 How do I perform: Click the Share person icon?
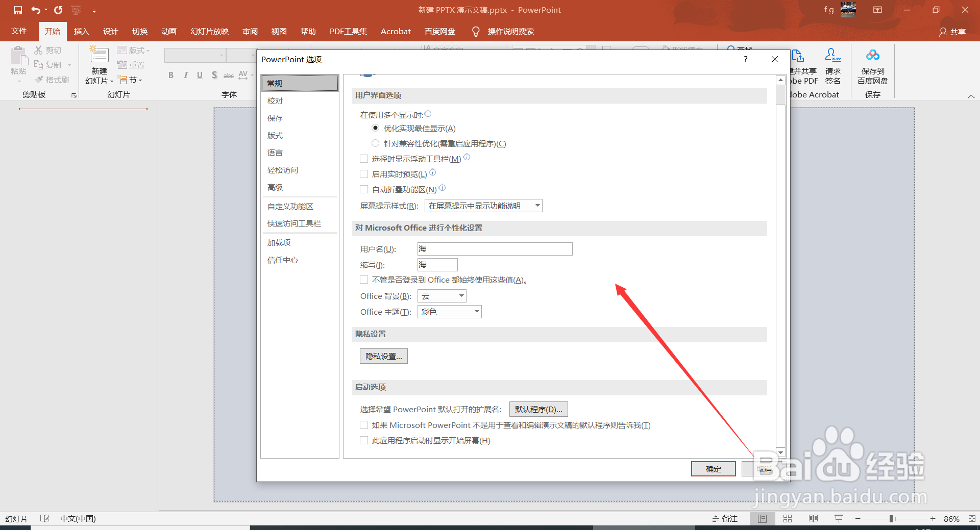point(943,32)
